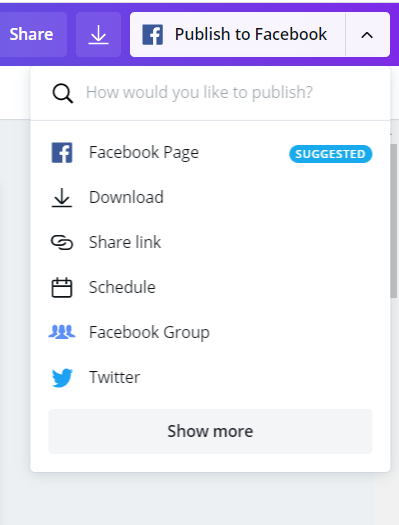Image resolution: width=399 pixels, height=525 pixels.
Task: Click the Twitter bird icon
Action: [62, 377]
